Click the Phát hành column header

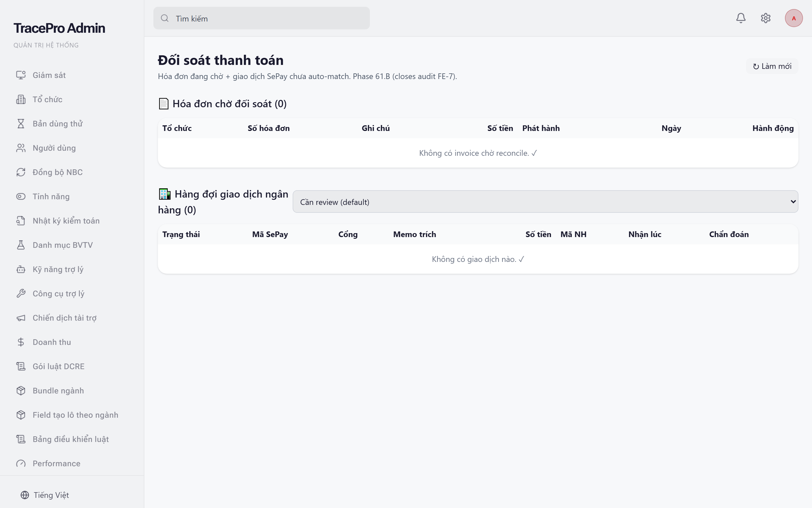coord(541,128)
